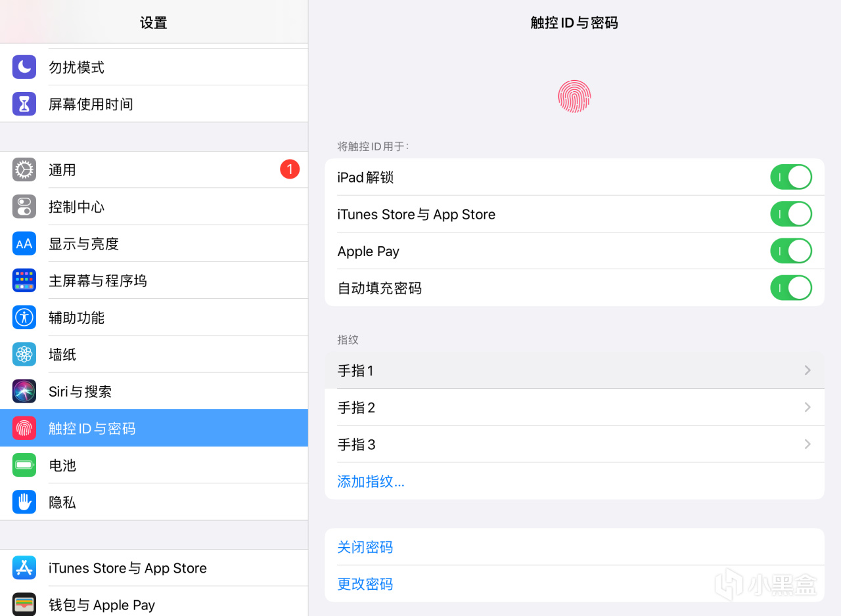This screenshot has width=841, height=616.
Task: Tap the Battery icon in sidebar
Action: 24,465
